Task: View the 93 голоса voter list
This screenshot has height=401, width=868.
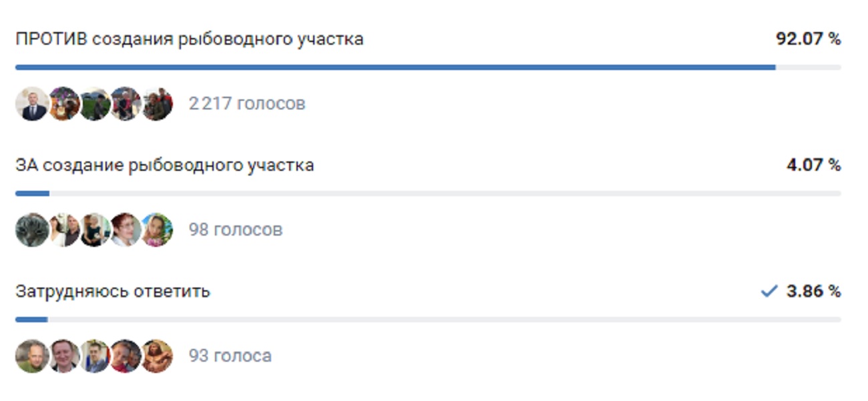Action: tap(230, 356)
